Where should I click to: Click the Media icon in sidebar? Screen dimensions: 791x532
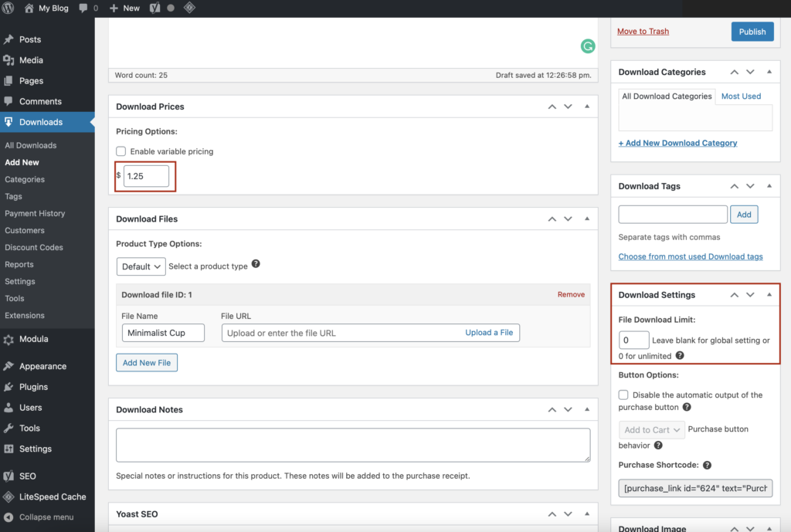click(8, 60)
